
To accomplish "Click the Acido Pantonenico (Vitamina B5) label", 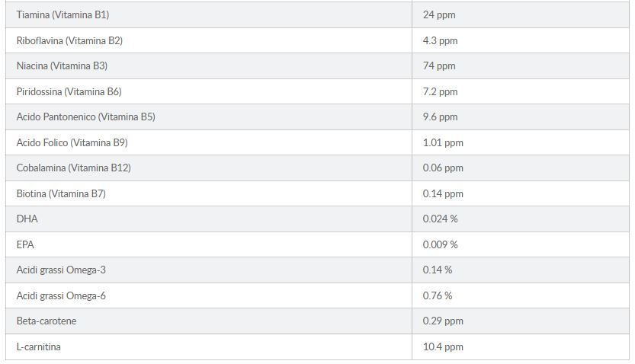I will [85, 117].
